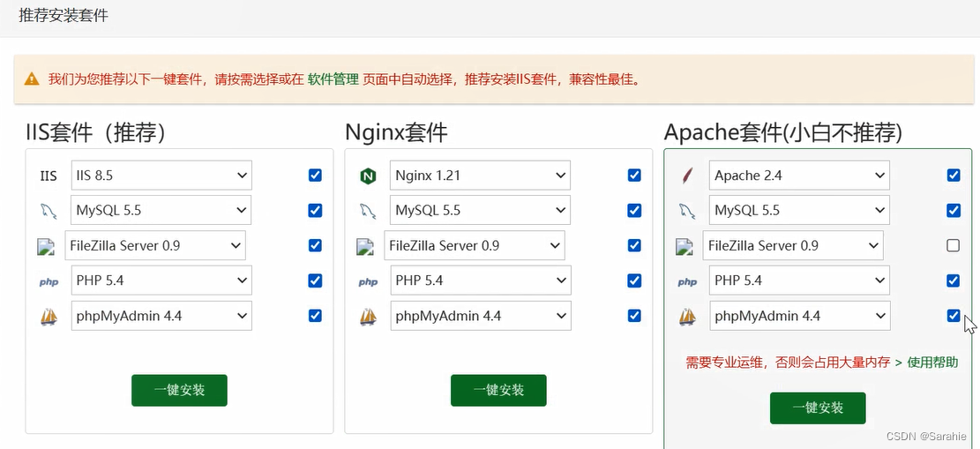Open FileZilla Server 0.9 dropdown in Apache suite
The height and width of the screenshot is (449, 980).
pos(793,245)
